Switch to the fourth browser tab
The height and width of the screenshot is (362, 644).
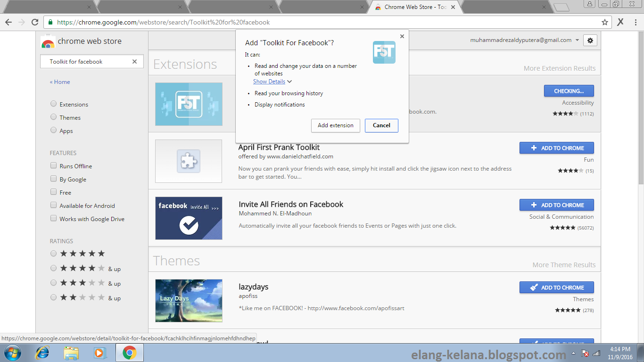click(x=322, y=7)
